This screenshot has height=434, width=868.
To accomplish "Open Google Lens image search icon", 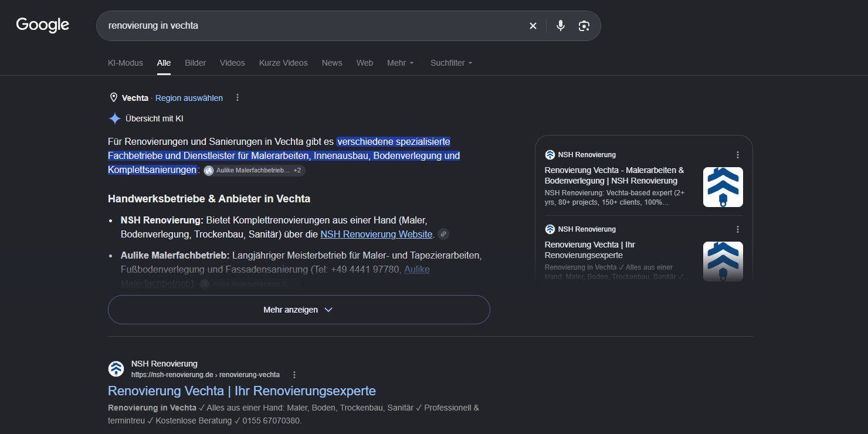I will tap(584, 26).
